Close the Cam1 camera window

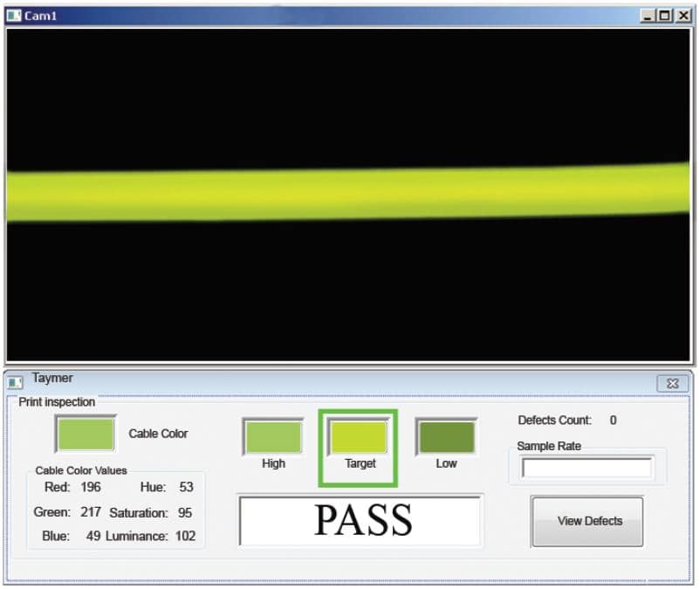pos(681,16)
